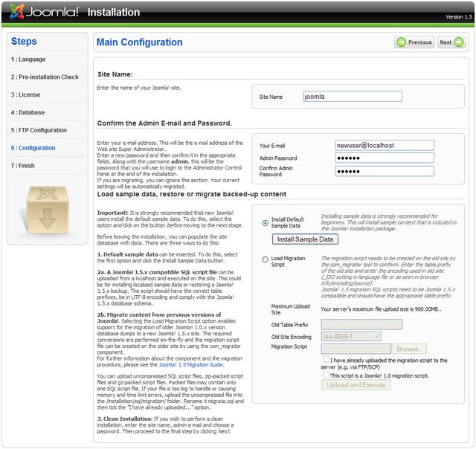Viewport: 476px width, 449px height.
Task: Click the Your E-mail input field
Action: (385, 145)
